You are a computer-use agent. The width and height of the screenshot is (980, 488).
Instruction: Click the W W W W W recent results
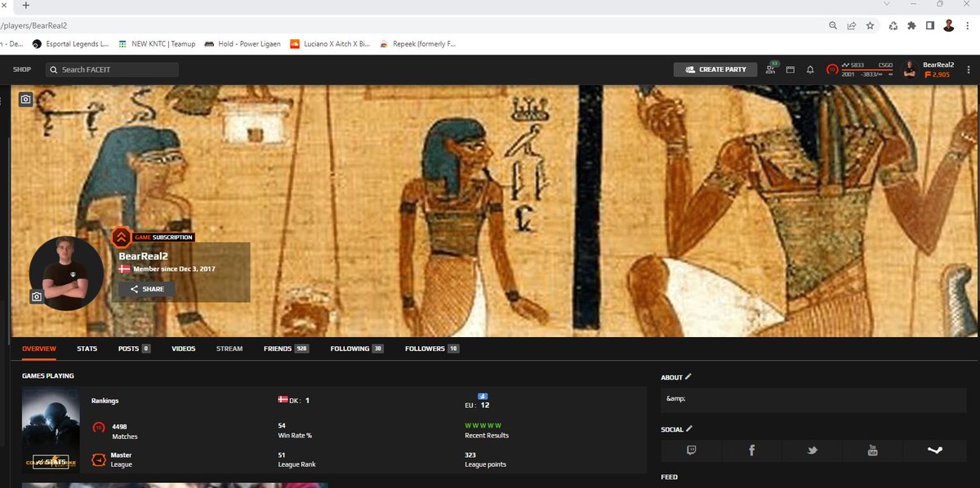483,426
